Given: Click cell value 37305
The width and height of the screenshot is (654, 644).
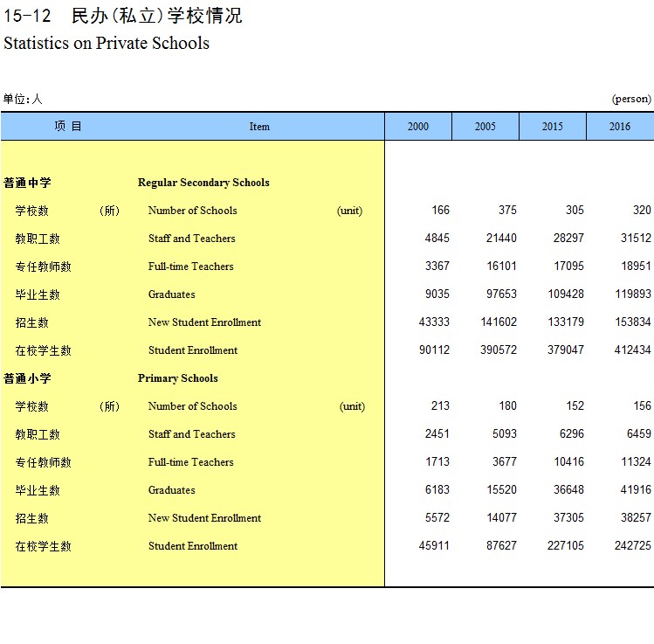Looking at the screenshot, I should pyautogui.click(x=568, y=517).
